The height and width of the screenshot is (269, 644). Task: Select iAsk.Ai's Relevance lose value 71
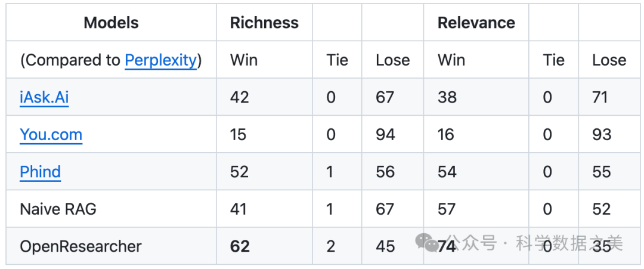point(600,97)
